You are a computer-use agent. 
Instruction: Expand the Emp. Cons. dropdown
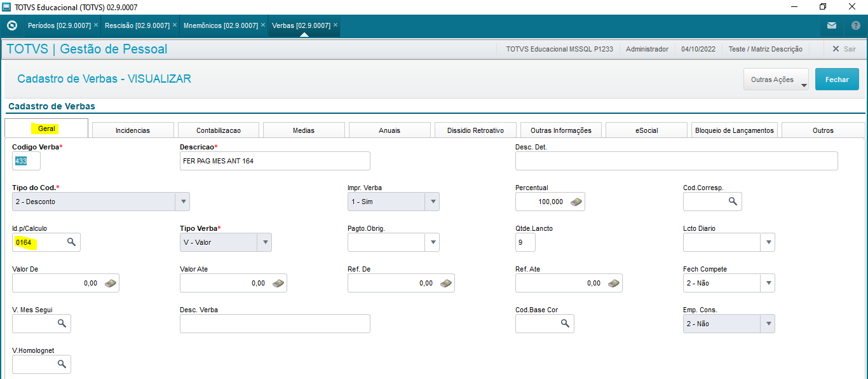769,324
